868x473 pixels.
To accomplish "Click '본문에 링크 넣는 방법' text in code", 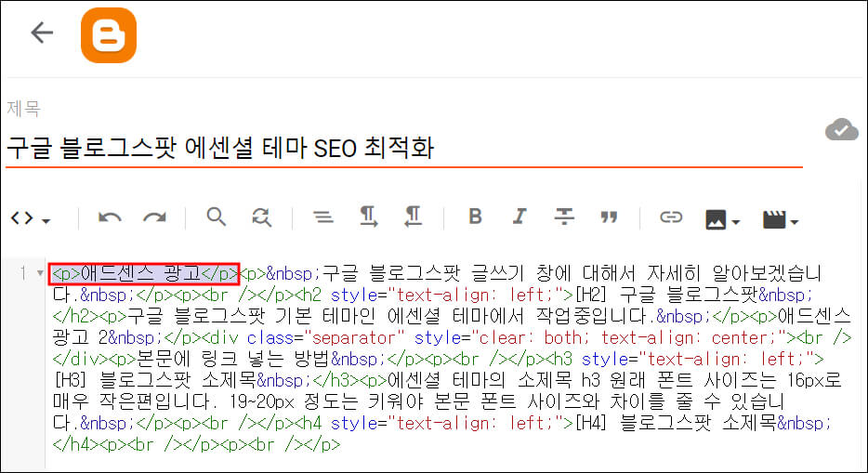I will (x=233, y=360).
